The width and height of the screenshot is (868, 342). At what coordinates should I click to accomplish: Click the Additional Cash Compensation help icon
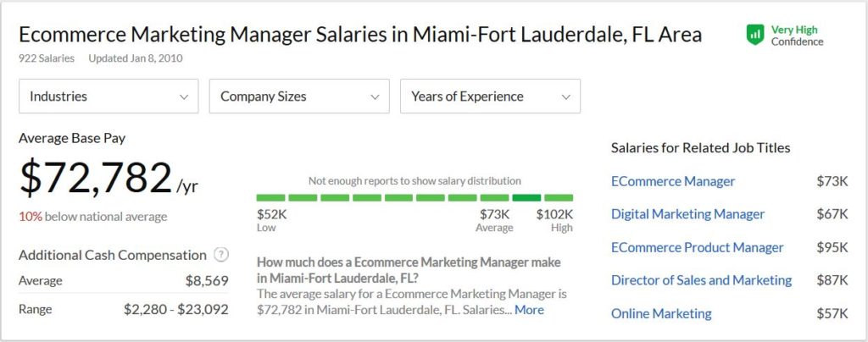pyautogui.click(x=221, y=254)
